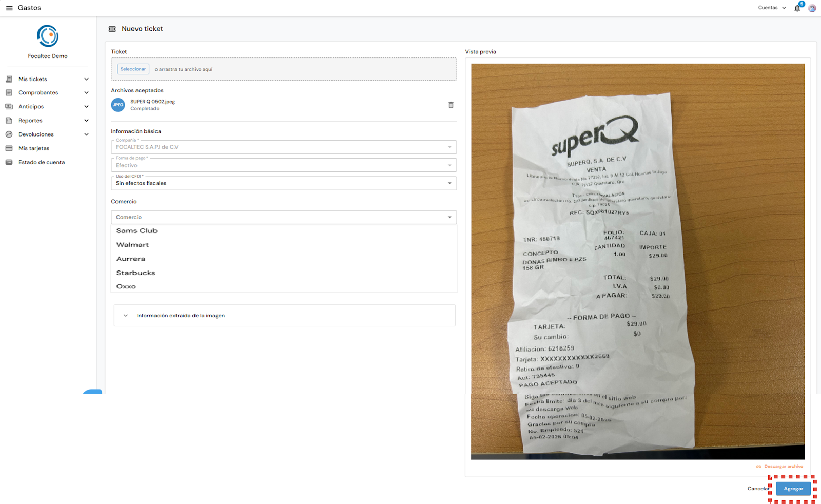Click the Comprobantes sidebar icon
The height and width of the screenshot is (504, 821).
click(x=9, y=93)
